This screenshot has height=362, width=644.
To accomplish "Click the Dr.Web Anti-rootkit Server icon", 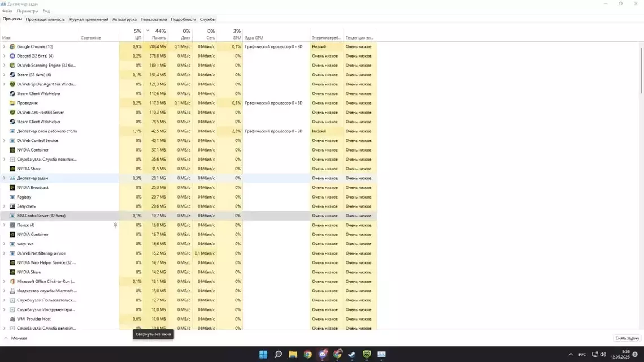I will click(12, 113).
